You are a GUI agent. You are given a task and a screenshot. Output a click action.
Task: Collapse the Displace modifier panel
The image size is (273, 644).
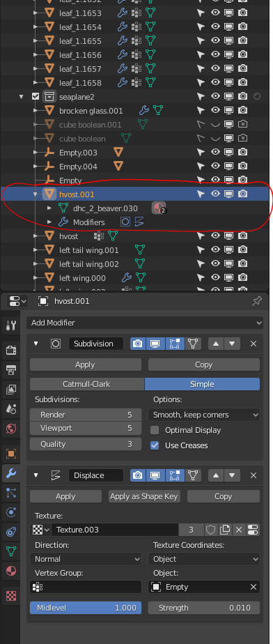[36, 475]
